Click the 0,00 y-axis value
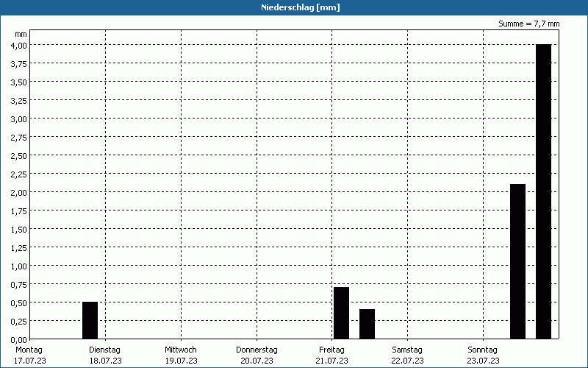 pos(19,340)
